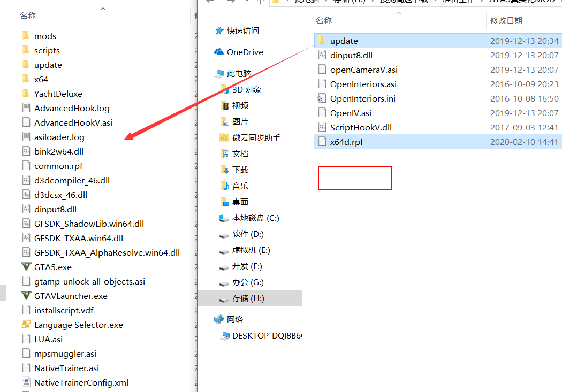Select 图片 in the navigation pane

[240, 122]
